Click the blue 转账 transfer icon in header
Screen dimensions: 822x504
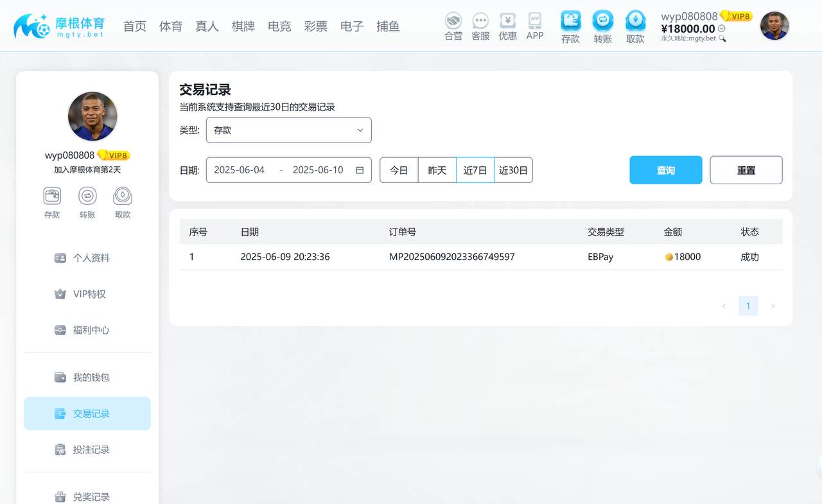(x=602, y=21)
